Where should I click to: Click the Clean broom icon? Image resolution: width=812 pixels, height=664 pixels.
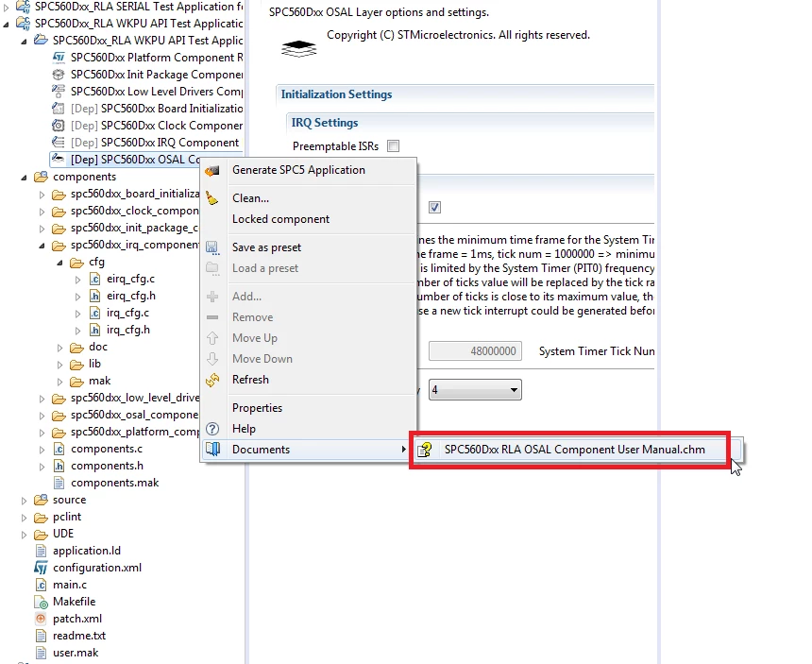point(211,197)
